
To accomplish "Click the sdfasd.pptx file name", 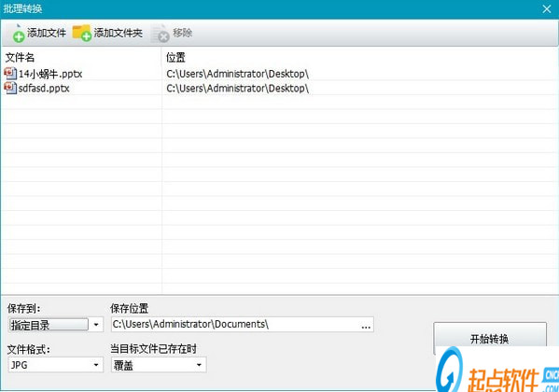I will click(x=44, y=88).
